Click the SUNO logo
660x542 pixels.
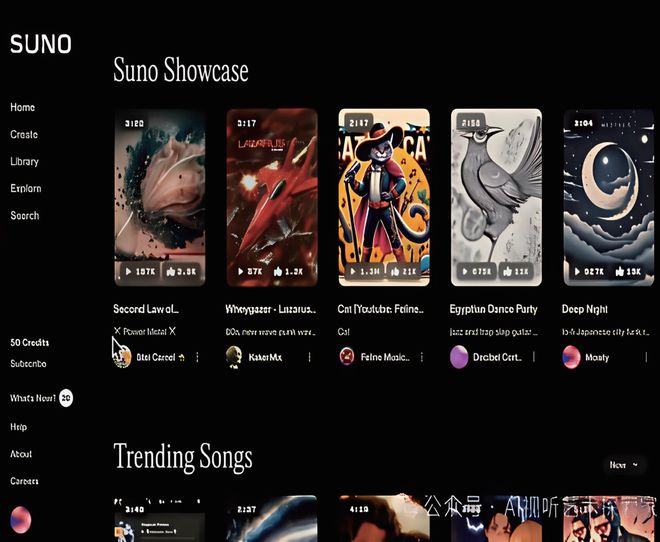click(x=41, y=44)
